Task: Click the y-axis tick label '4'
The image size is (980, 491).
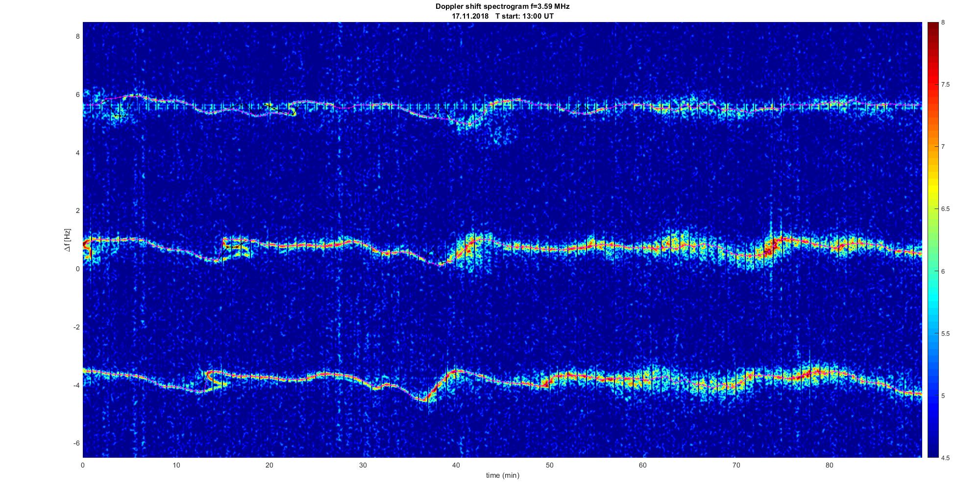Action: pos(77,153)
